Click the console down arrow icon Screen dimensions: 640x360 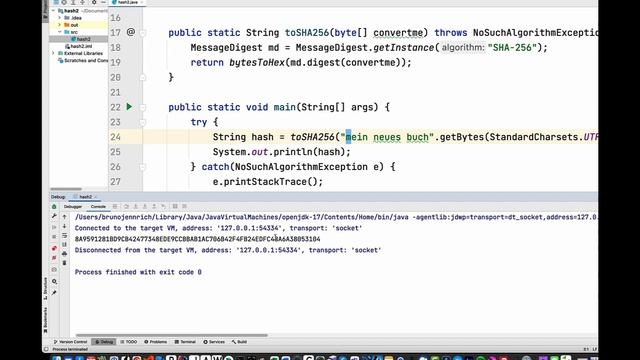click(64, 226)
